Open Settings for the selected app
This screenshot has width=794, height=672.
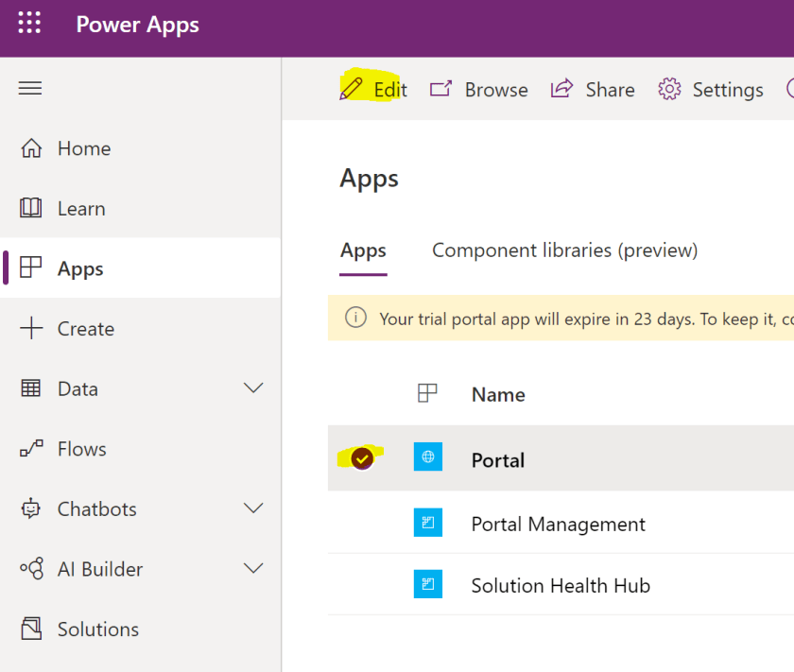(709, 89)
